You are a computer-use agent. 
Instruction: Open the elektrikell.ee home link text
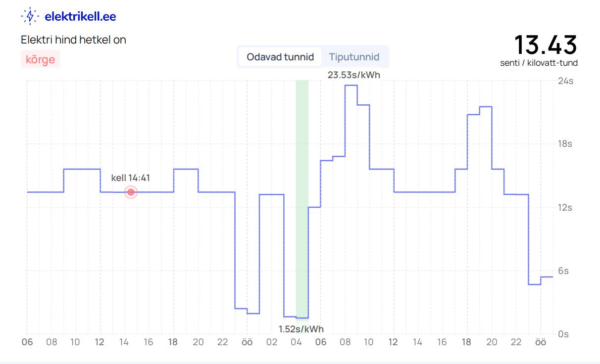[x=80, y=16]
